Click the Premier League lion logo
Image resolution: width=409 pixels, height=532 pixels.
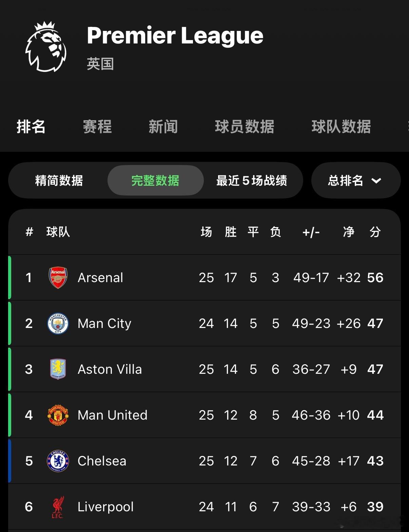[x=46, y=47]
